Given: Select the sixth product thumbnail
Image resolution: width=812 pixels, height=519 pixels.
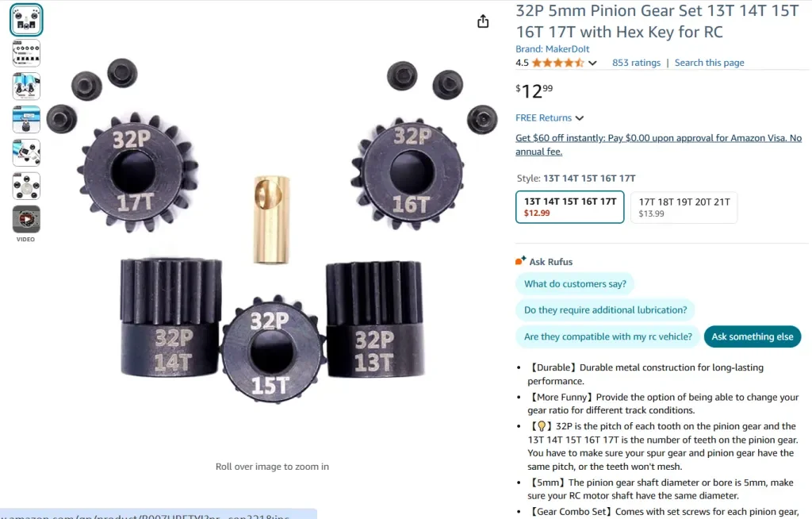Looking at the screenshot, I should click(26, 186).
